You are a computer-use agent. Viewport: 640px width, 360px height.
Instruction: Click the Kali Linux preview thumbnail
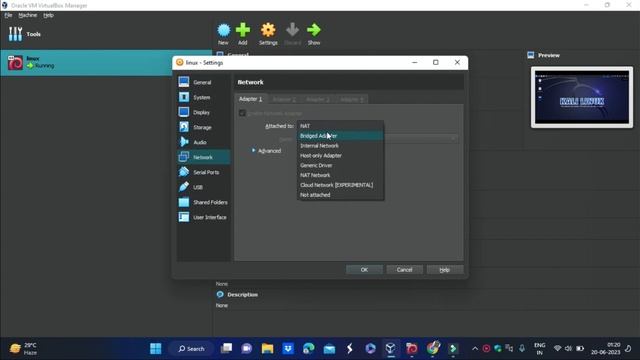click(x=582, y=97)
